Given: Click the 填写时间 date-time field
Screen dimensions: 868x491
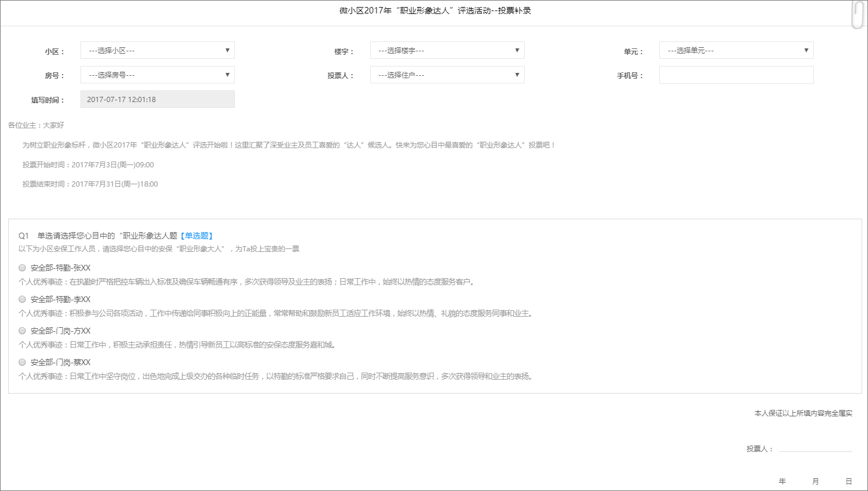Looking at the screenshot, I should (157, 100).
